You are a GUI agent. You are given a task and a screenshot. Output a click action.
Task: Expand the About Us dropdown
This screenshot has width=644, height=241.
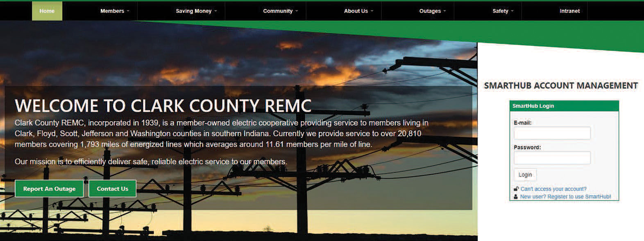(358, 11)
